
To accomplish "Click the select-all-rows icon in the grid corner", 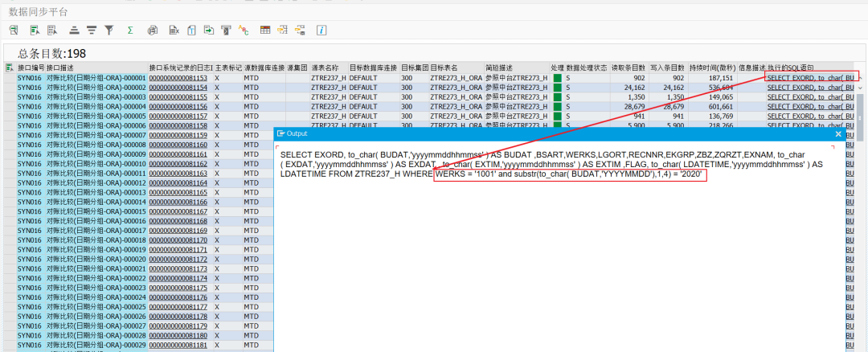I will coord(10,68).
